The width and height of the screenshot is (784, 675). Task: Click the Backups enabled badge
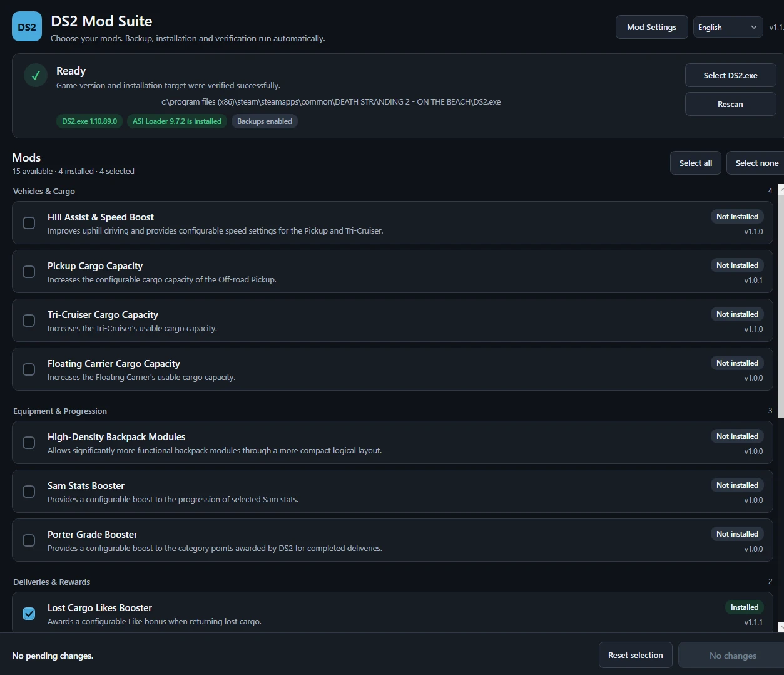[x=265, y=121]
